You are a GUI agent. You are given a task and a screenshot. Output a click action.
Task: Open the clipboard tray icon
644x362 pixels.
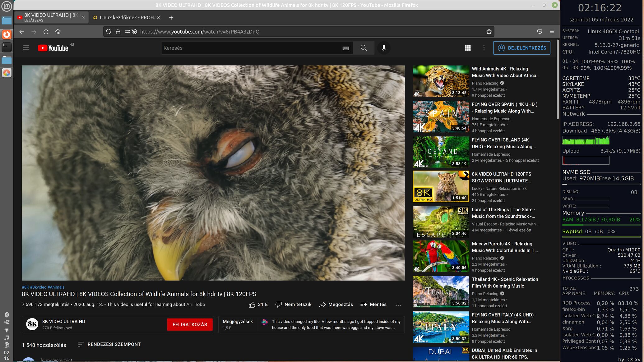point(7,345)
